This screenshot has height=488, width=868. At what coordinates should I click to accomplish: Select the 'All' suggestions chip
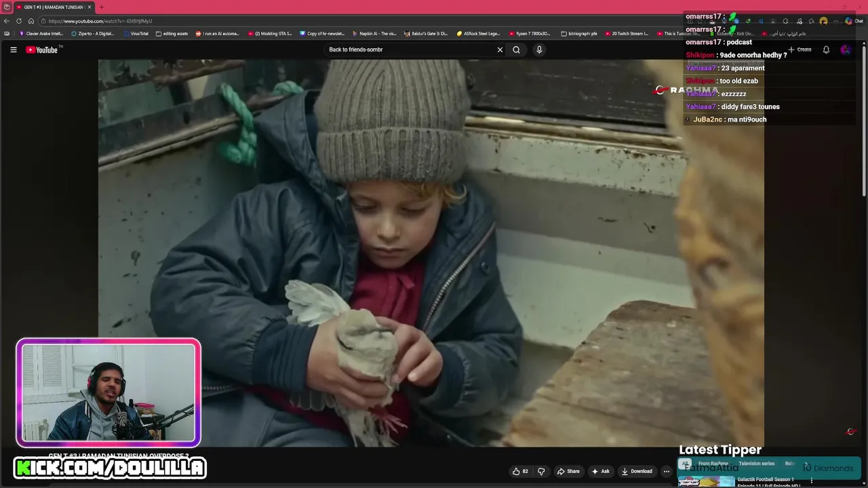click(685, 464)
